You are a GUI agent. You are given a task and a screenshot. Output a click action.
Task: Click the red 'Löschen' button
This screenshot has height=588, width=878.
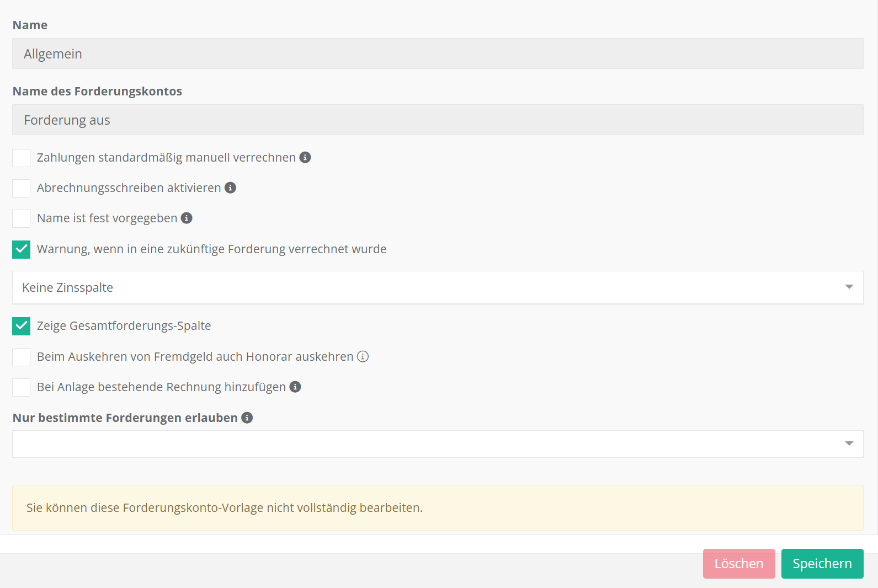[738, 564]
